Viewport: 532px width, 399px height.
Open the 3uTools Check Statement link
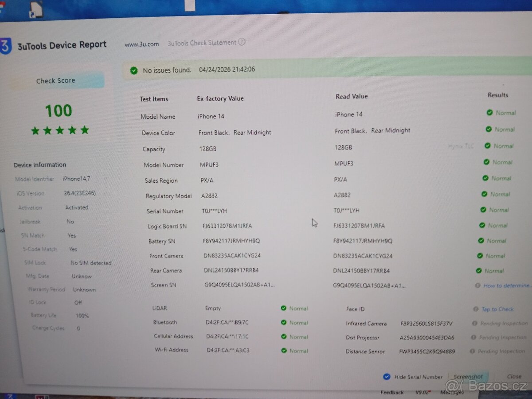(x=202, y=43)
